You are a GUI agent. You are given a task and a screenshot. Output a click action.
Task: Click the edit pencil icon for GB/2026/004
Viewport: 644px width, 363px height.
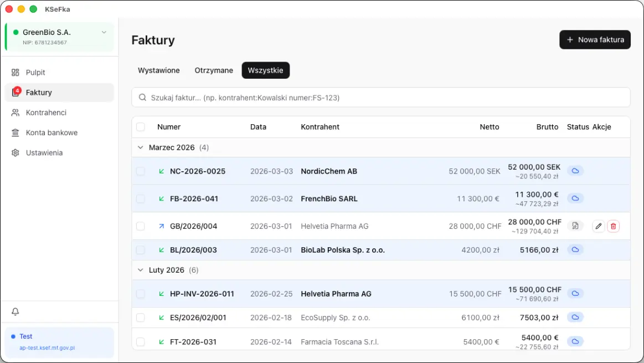(598, 226)
